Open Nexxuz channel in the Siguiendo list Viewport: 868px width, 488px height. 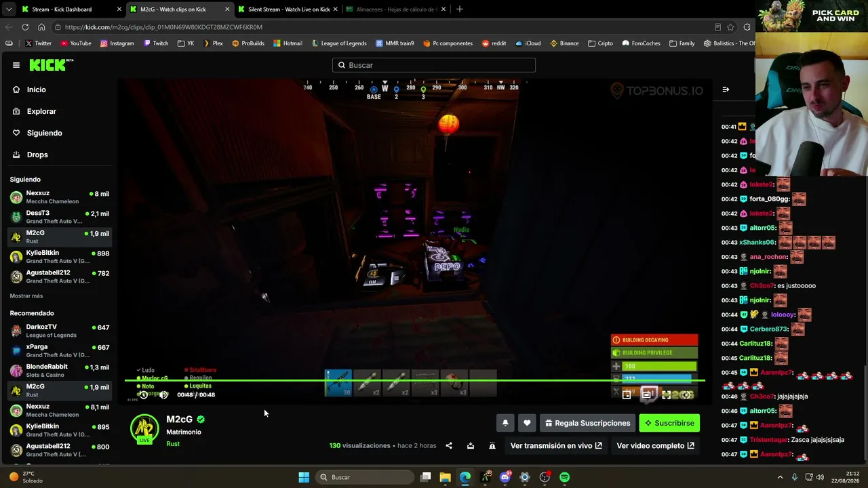[x=59, y=197]
